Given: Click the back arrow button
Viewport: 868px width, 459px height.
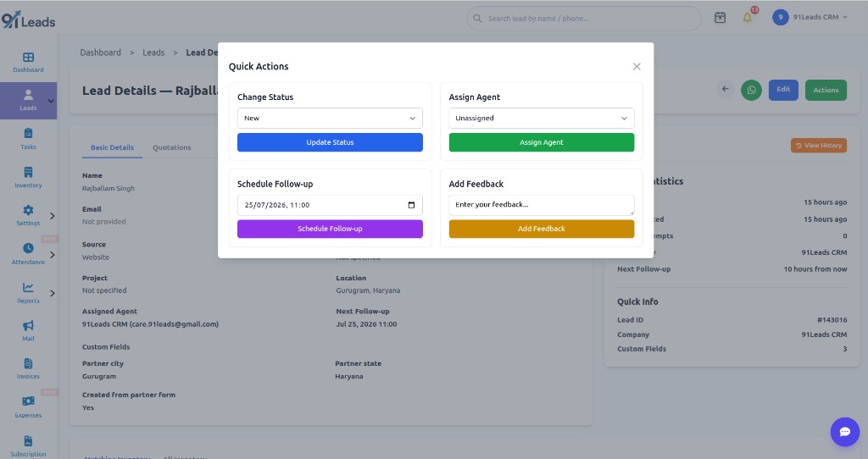Looking at the screenshot, I should coord(726,89).
